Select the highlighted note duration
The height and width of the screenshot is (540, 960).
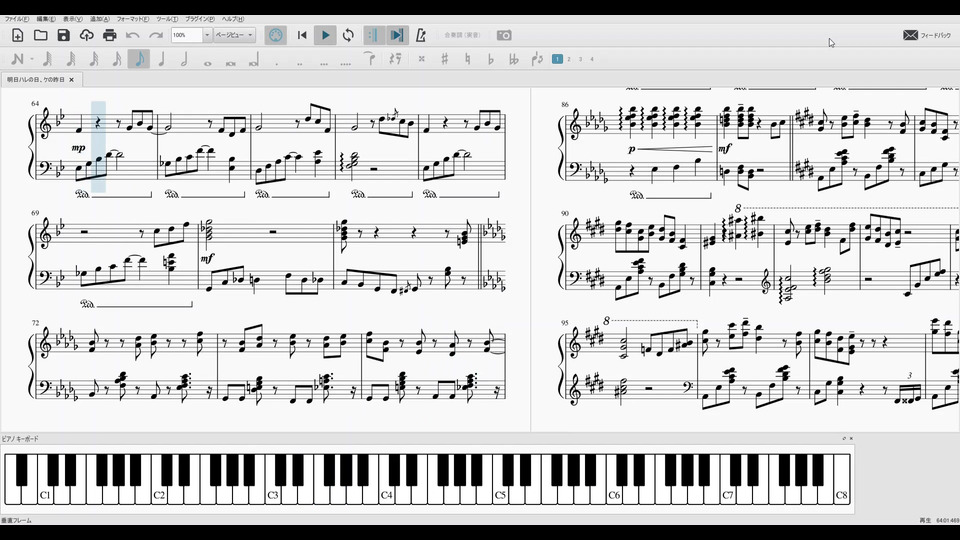point(139,59)
